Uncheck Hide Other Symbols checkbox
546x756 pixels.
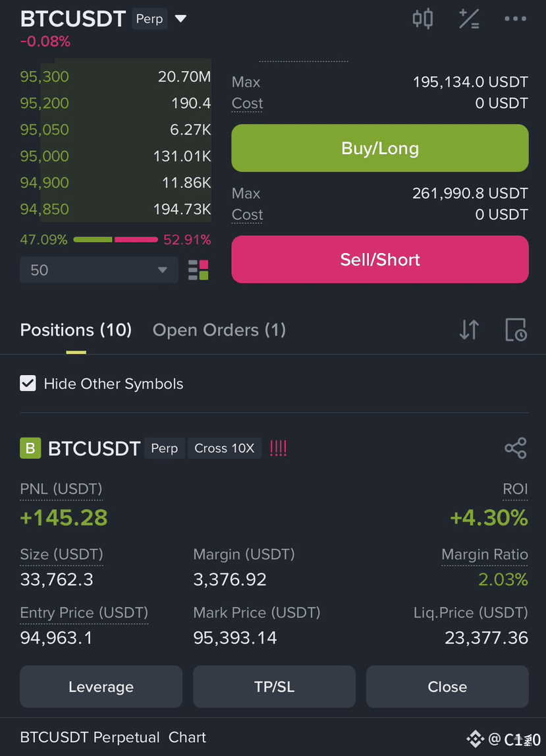[x=28, y=384]
